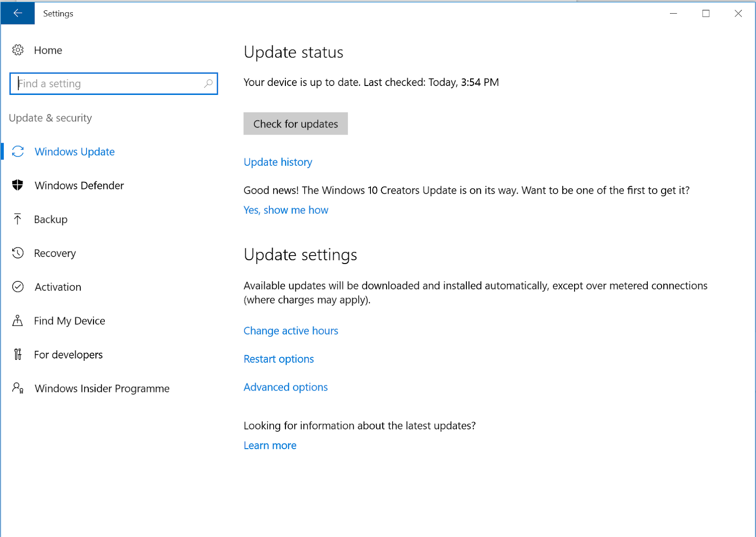Open the Update history link
This screenshot has height=537, width=756.
[x=278, y=162]
